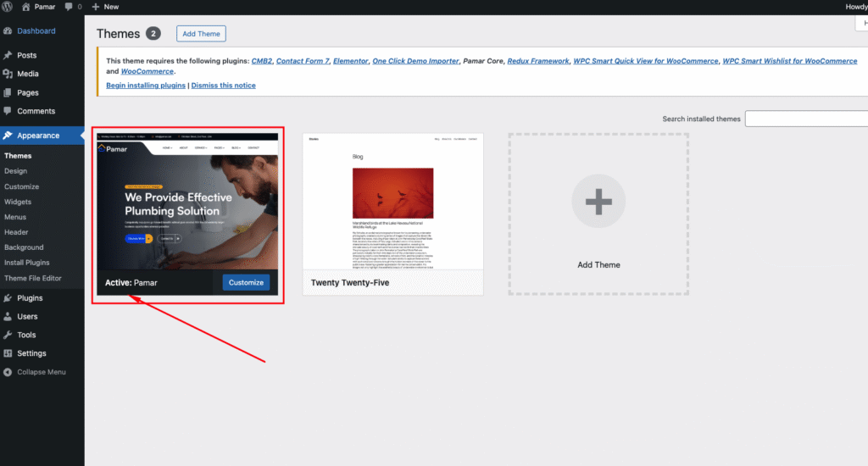Click the Users person icon
Image resolution: width=868 pixels, height=466 pixels.
pyautogui.click(x=8, y=317)
